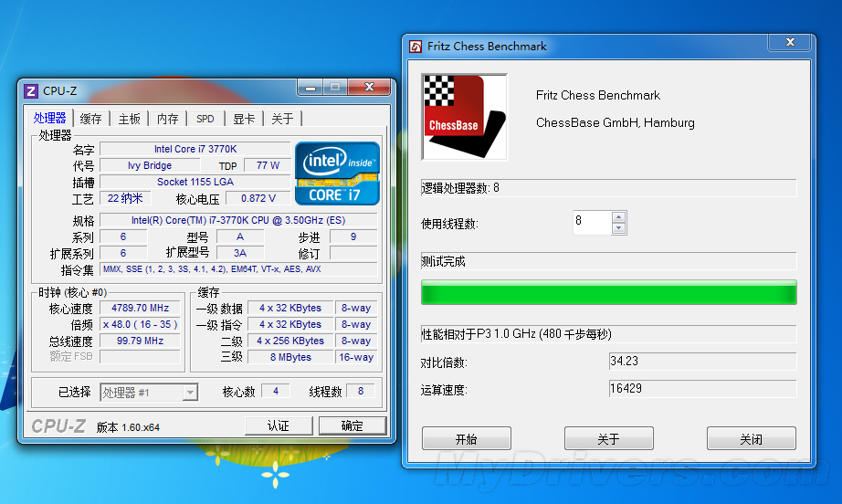842x504 pixels.
Task: Click the L3 cache value 8 MBytes
Action: point(290,357)
